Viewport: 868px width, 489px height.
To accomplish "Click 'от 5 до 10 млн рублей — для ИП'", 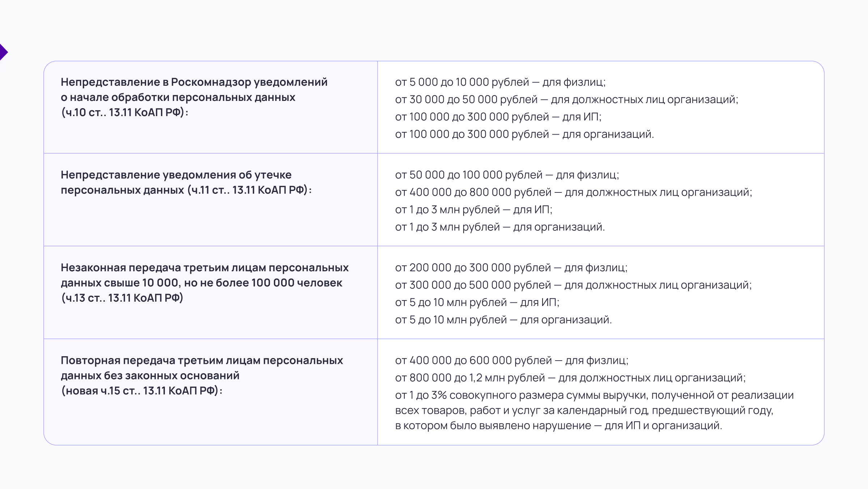I will click(477, 302).
